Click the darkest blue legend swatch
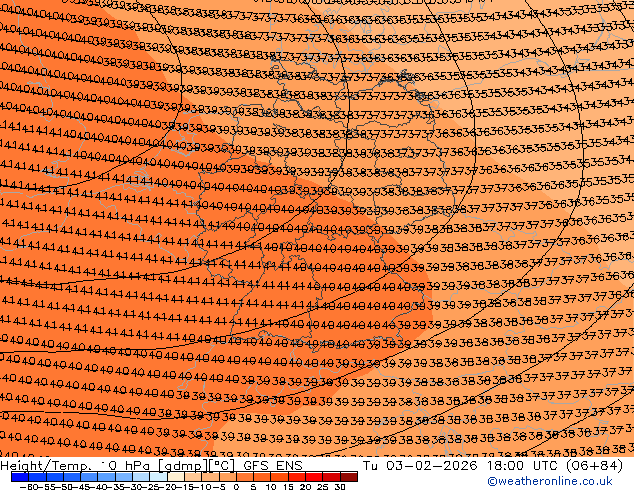 point(20,477)
